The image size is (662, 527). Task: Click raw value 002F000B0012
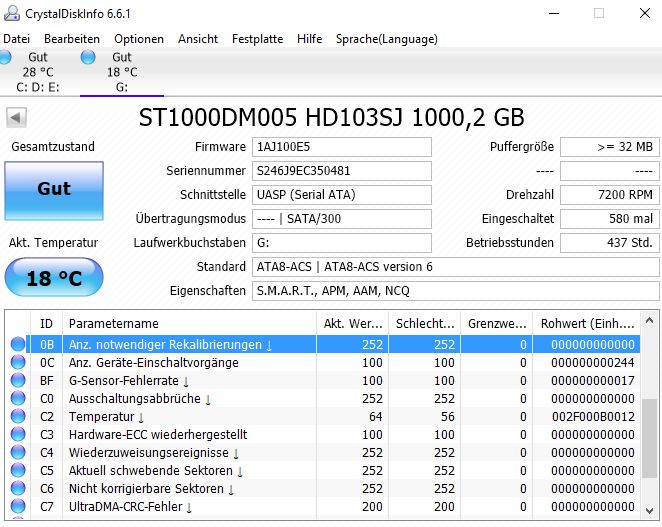tap(593, 417)
